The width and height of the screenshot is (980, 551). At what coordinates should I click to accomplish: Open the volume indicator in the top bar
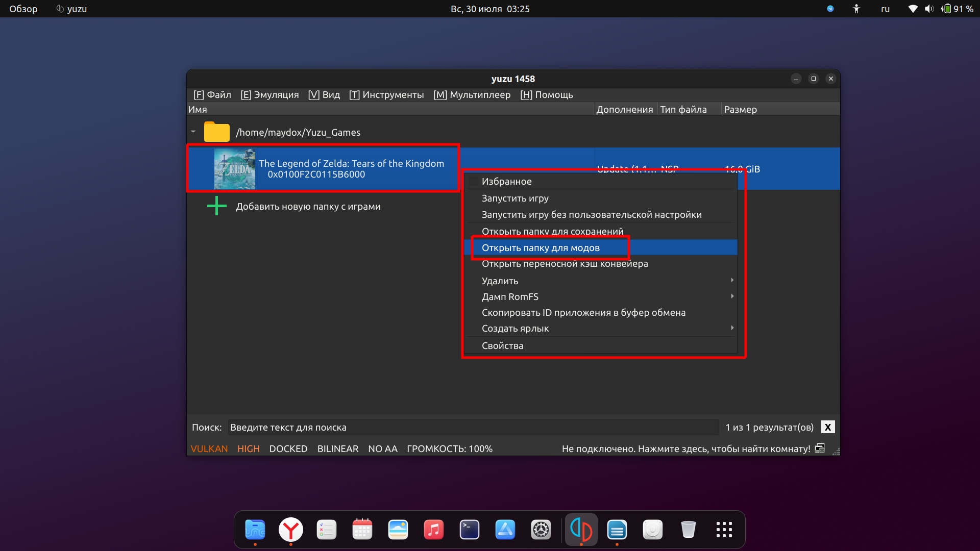click(929, 9)
